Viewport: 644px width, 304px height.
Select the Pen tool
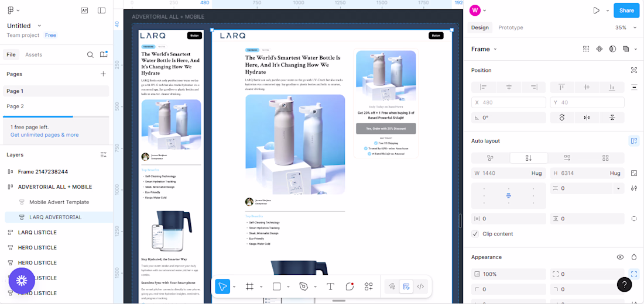pyautogui.click(x=304, y=286)
